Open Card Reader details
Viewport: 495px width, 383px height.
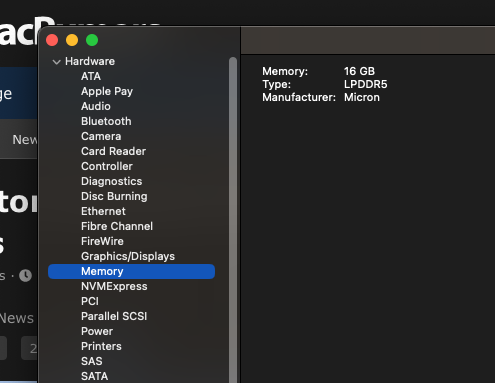(x=113, y=151)
